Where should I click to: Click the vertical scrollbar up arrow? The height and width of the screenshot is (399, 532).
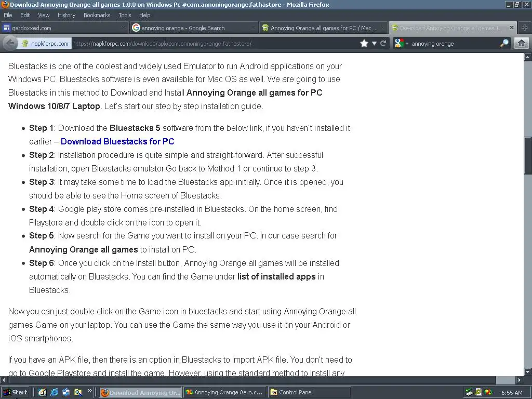point(528,57)
